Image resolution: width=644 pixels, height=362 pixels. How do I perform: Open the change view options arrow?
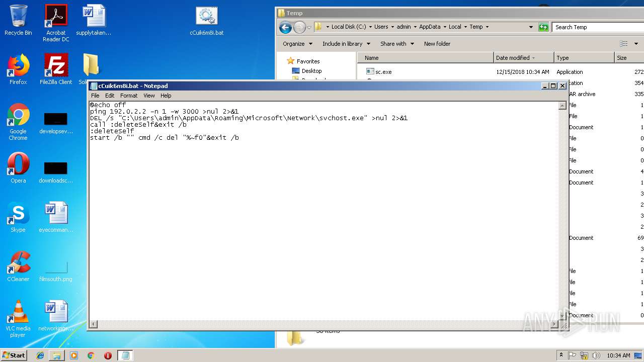coord(636,44)
